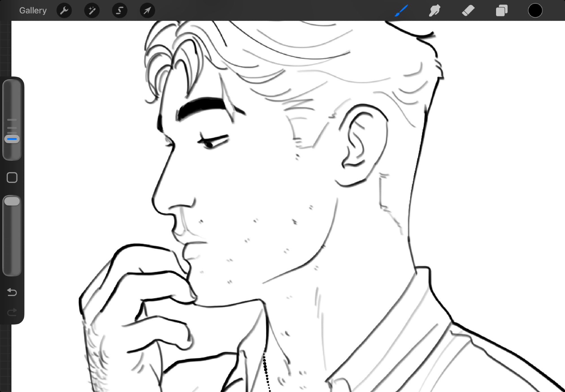Image resolution: width=565 pixels, height=392 pixels.
Task: Activate the Selection tool
Action: [x=119, y=11]
